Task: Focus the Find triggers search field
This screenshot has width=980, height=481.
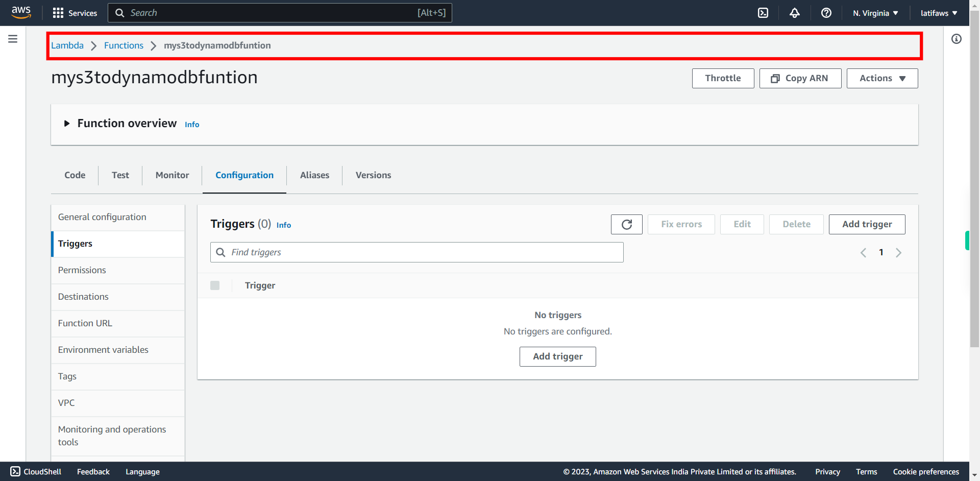Action: point(417,252)
